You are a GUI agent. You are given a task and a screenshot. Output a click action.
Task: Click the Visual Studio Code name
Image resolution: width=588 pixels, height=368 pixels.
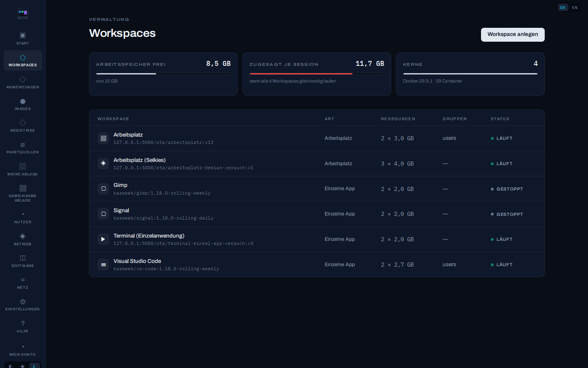(137, 261)
